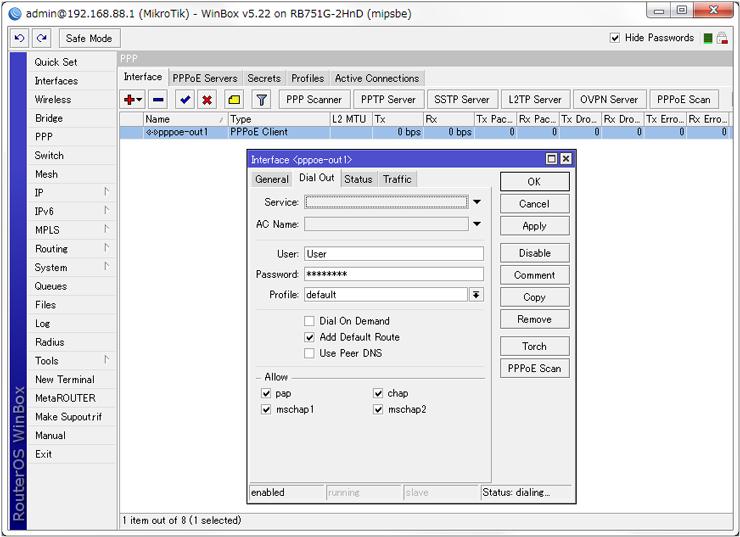Click the redo arrow icon

pyautogui.click(x=41, y=38)
